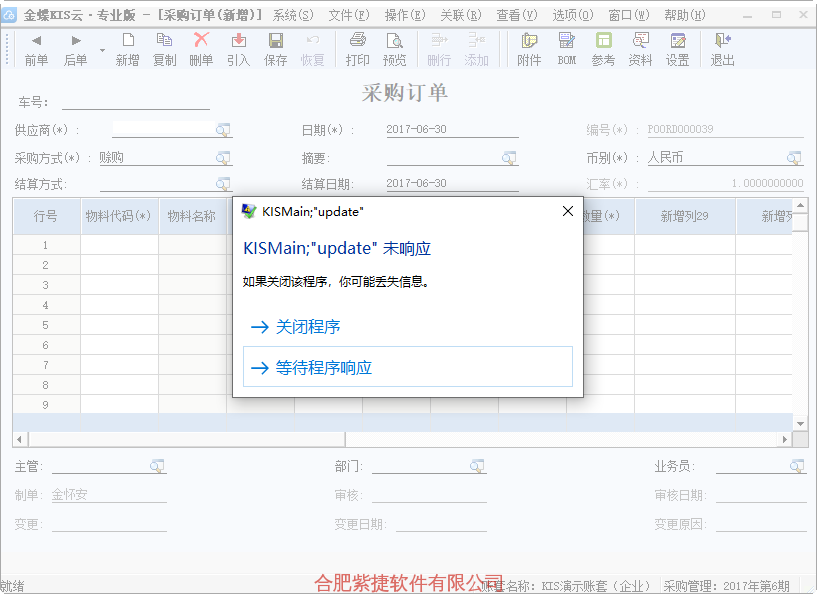The height and width of the screenshot is (594, 817).
Task: Expand the dropdown arrow beside 后单
Action: click(102, 49)
